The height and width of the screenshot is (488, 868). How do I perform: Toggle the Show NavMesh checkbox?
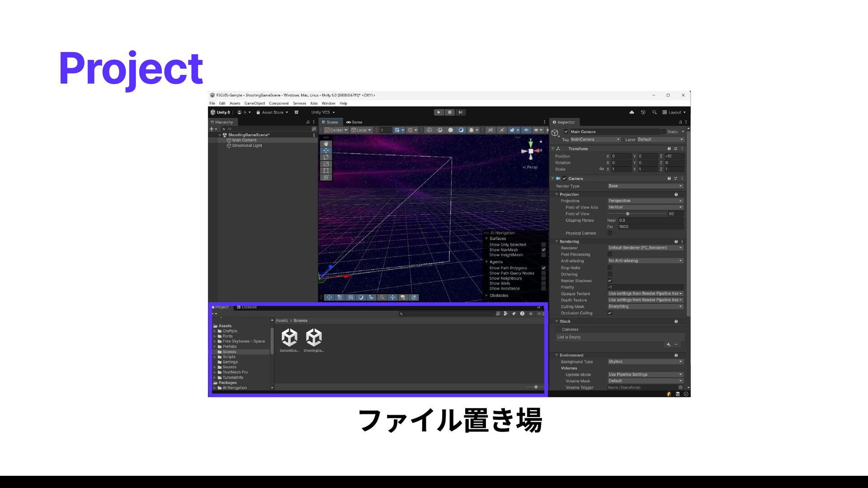[543, 250]
